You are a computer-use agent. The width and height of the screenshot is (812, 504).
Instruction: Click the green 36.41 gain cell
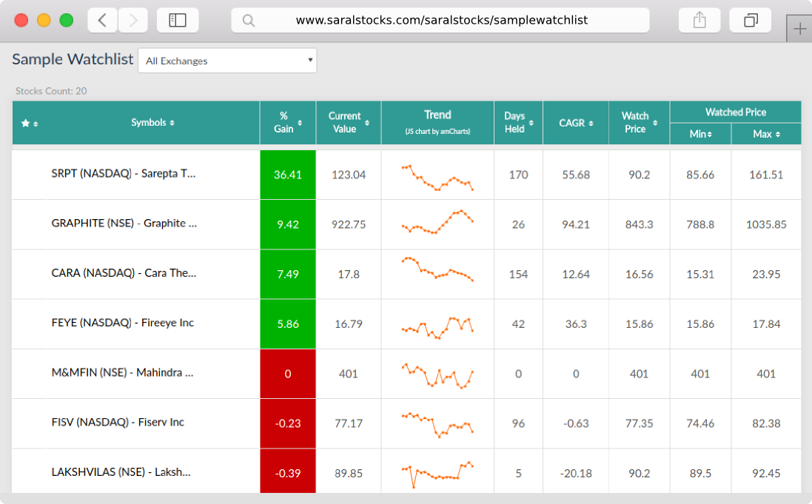[288, 175]
